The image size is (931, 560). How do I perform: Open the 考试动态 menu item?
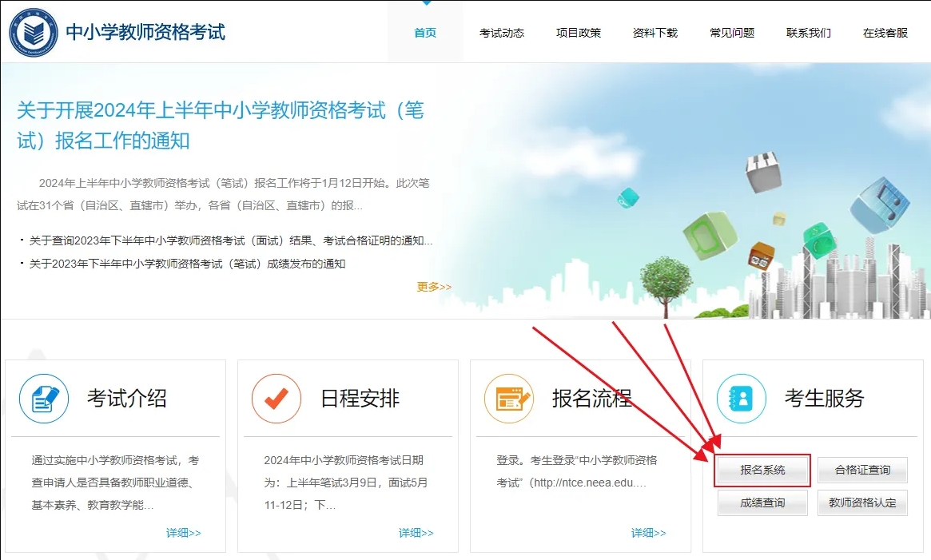pyautogui.click(x=502, y=33)
